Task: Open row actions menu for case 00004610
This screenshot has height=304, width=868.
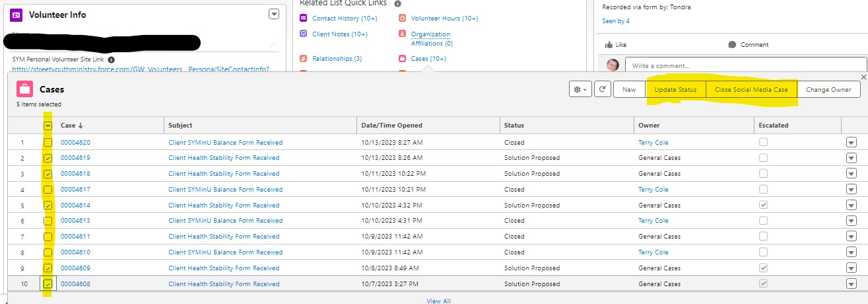Action: (851, 252)
